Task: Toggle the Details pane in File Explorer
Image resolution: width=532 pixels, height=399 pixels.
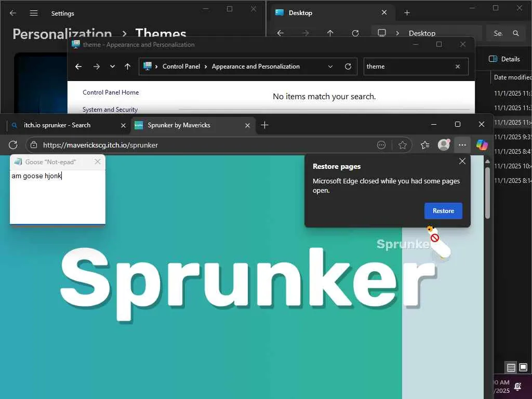Action: [504, 59]
